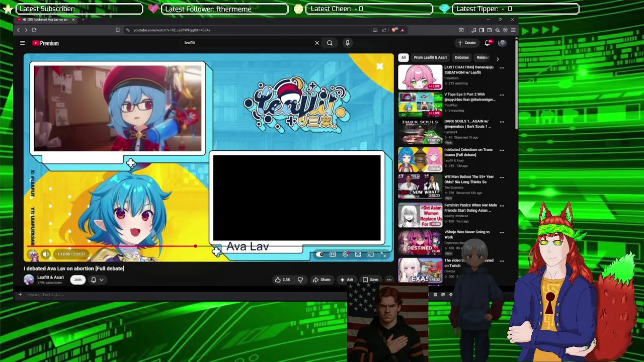Screen dimensions: 644x362
Task: Open 'I debated Celestium on Trans issues'
Action: [468, 152]
